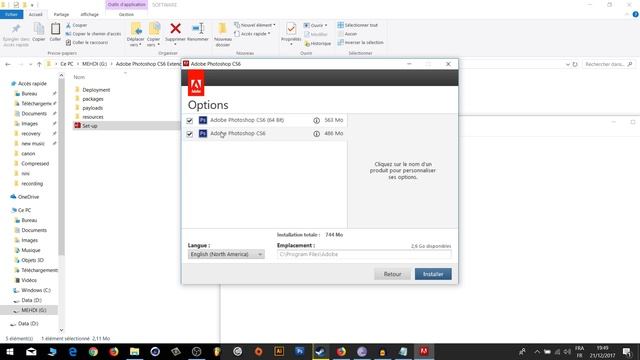Click info icon beside 486 Mo entry
Image resolution: width=640 pixels, height=360 pixels.
click(316, 134)
